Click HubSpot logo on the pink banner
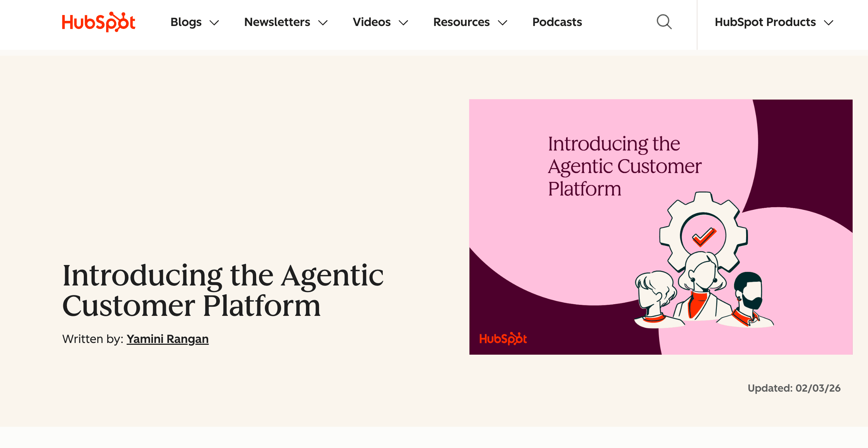Screen dimensions: 868x448 click(503, 339)
